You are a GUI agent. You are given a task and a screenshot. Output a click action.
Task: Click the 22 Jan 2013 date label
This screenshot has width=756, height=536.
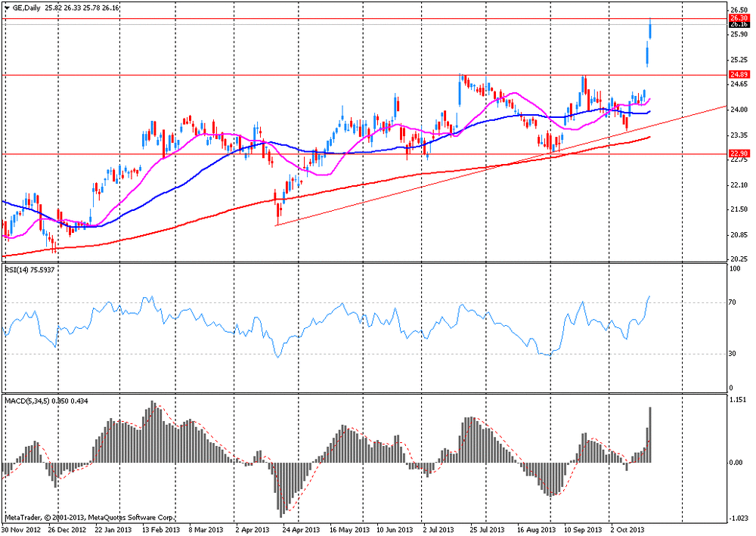(113, 530)
